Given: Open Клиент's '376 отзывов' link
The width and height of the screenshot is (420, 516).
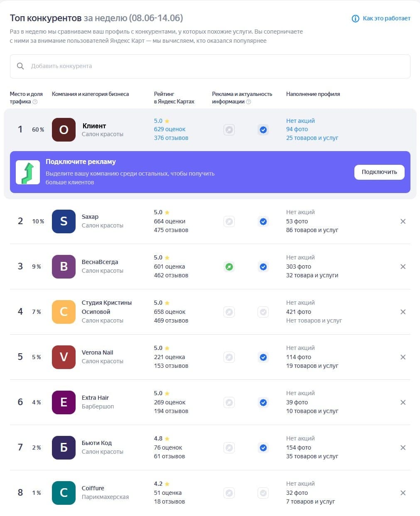Looking at the screenshot, I should (171, 138).
